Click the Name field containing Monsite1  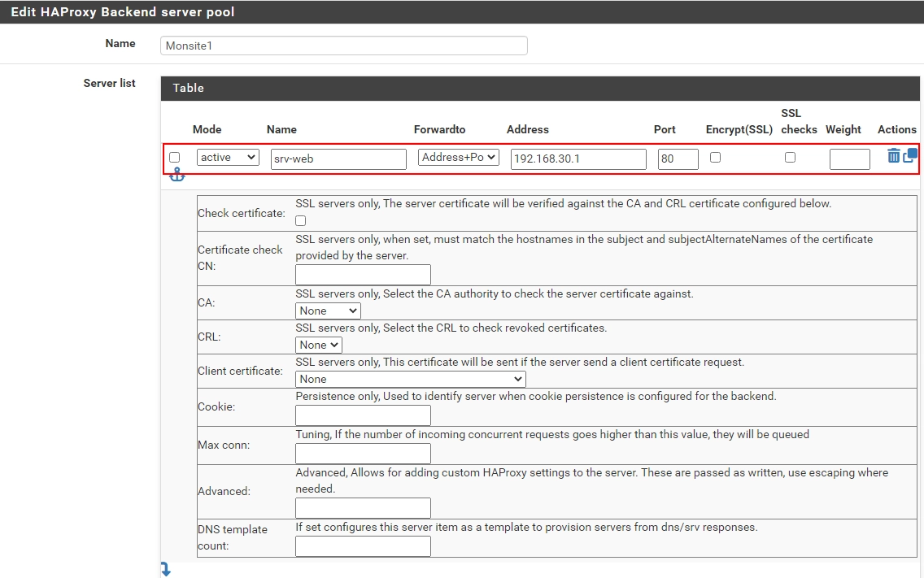[343, 46]
